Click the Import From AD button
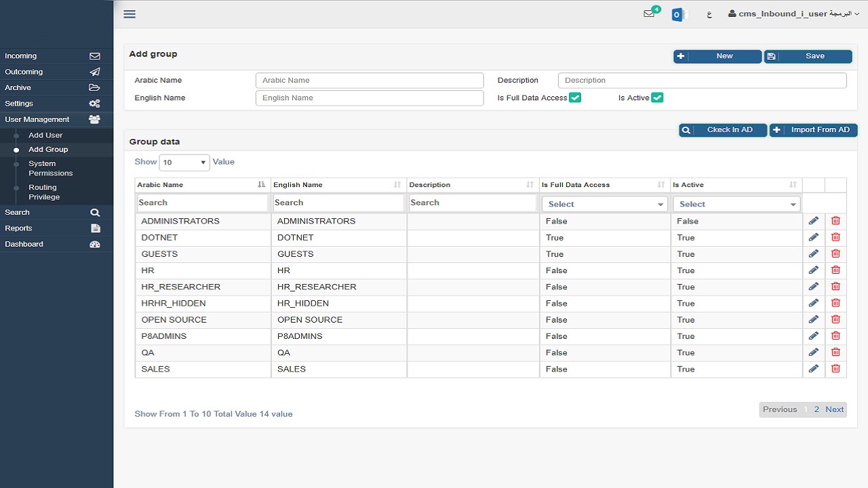The image size is (868, 488). 813,130
